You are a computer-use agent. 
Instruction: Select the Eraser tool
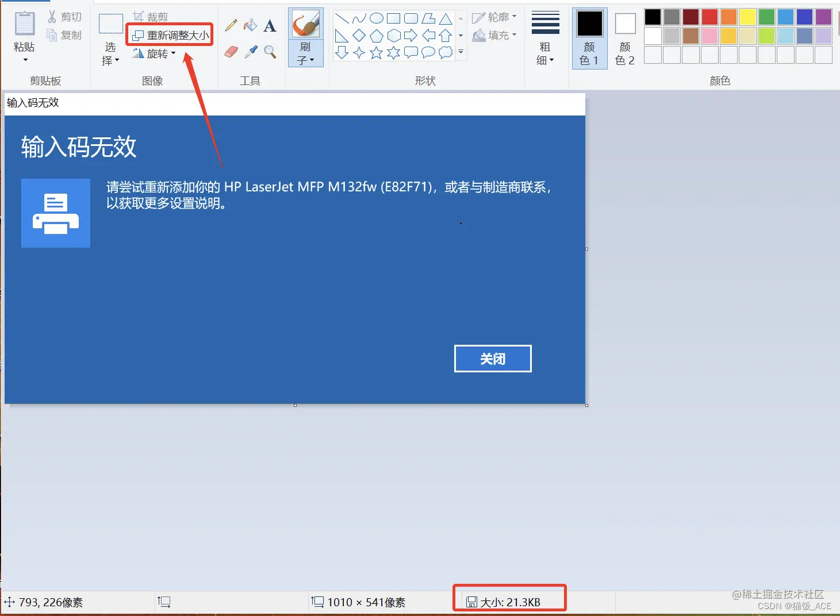(231, 52)
